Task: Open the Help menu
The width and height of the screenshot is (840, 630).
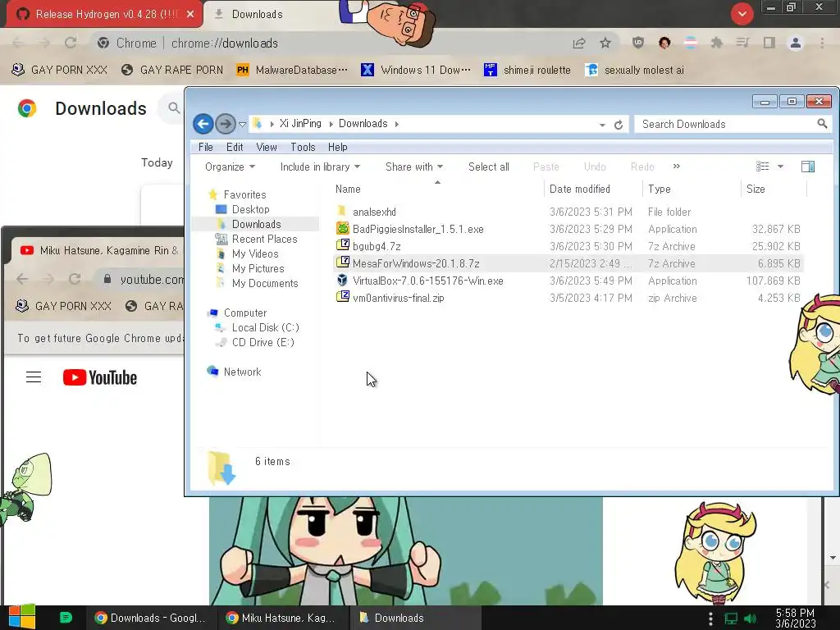Action: (x=337, y=147)
